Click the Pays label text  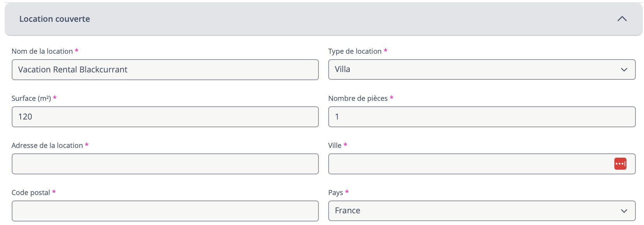336,193
